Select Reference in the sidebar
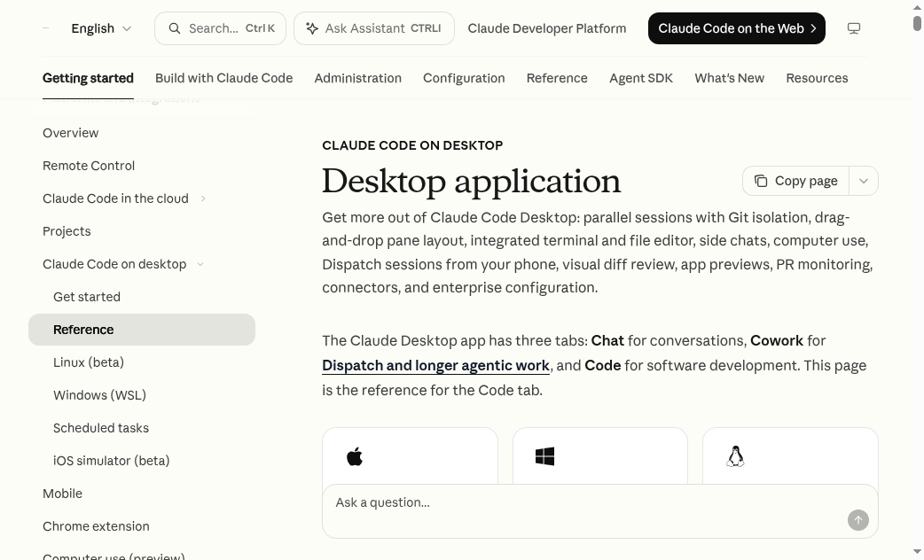The height and width of the screenshot is (560, 924). click(x=141, y=330)
